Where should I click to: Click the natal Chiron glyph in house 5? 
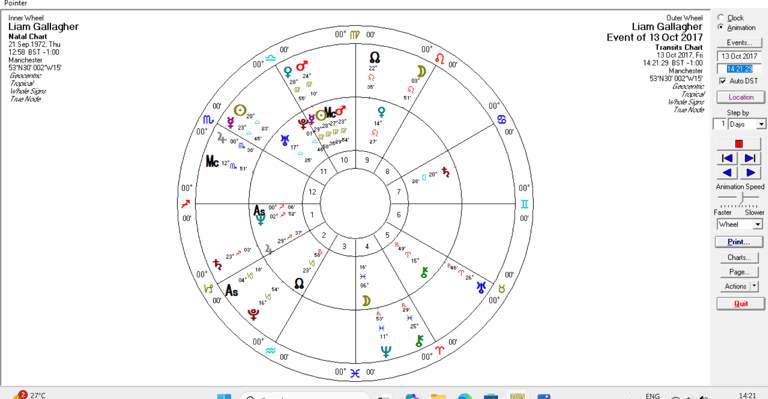(424, 273)
